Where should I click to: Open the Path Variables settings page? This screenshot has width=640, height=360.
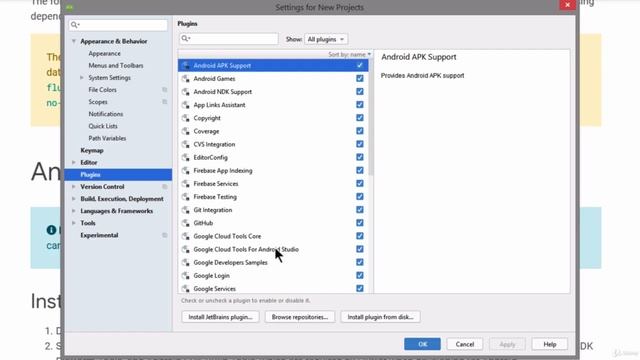point(107,138)
